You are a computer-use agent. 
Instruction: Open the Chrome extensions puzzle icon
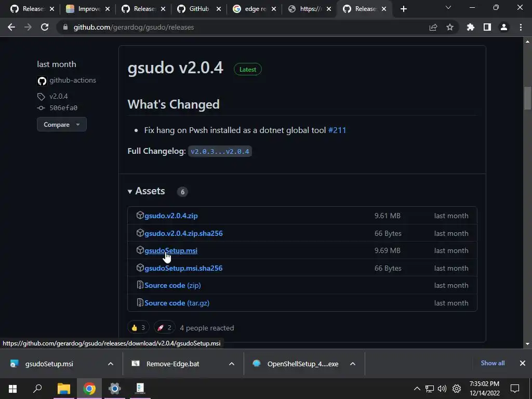[471, 27]
